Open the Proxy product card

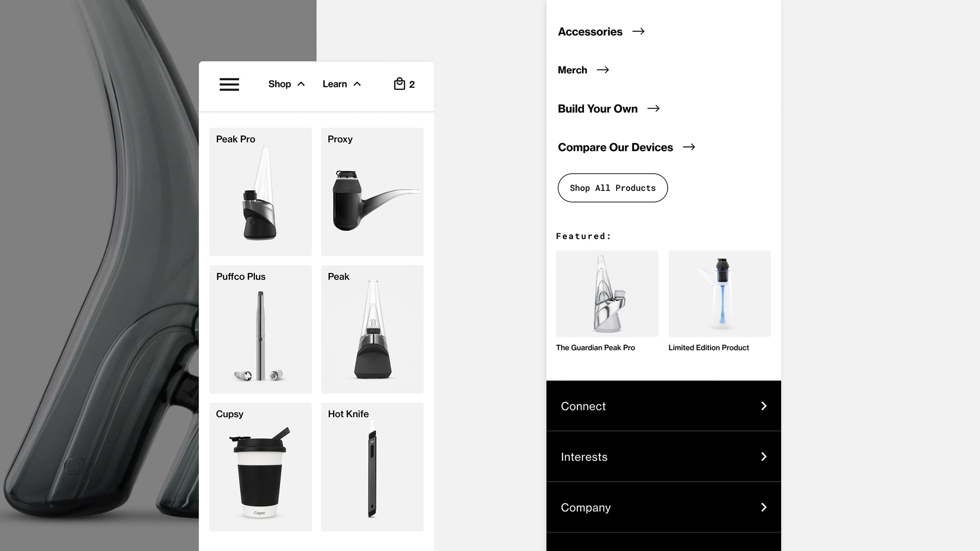372,192
